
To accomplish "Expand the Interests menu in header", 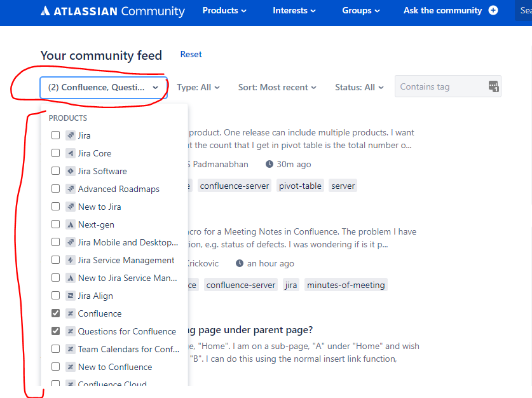I will [294, 11].
